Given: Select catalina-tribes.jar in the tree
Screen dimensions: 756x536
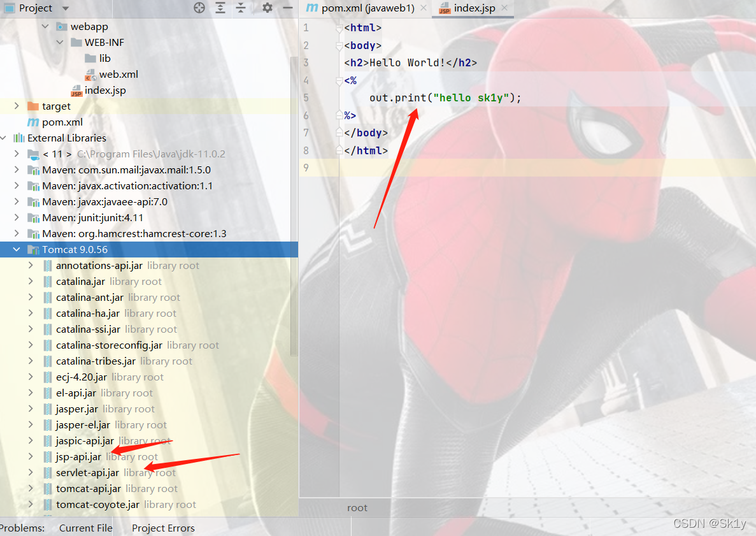Looking at the screenshot, I should 96,361.
